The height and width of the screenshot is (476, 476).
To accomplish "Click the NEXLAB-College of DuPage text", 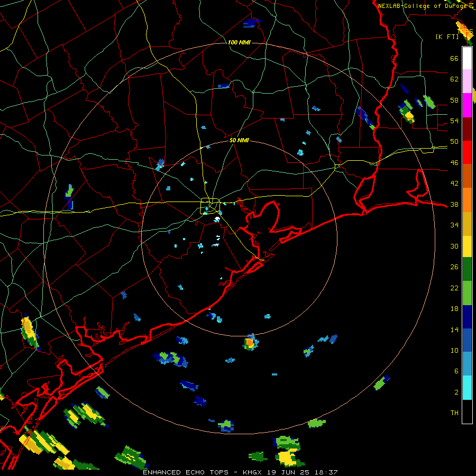I will pos(423,6).
